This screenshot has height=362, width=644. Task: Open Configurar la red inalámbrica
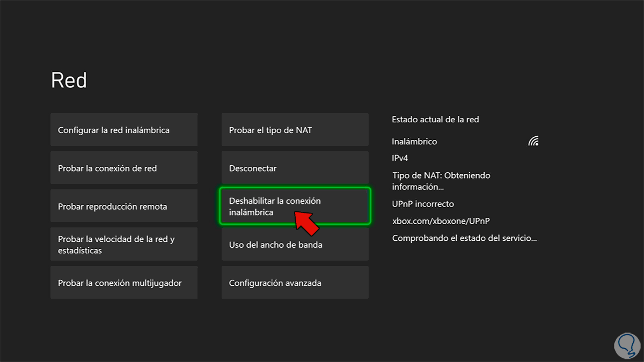124,130
